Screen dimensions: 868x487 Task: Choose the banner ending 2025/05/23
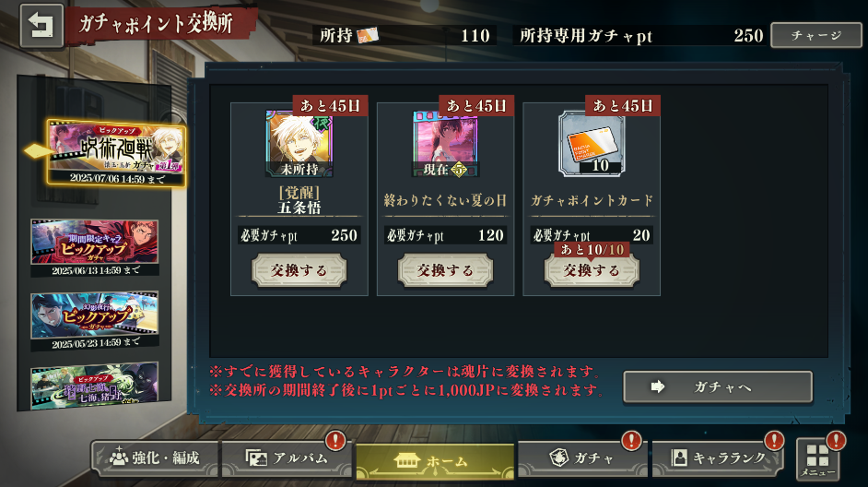(x=95, y=321)
